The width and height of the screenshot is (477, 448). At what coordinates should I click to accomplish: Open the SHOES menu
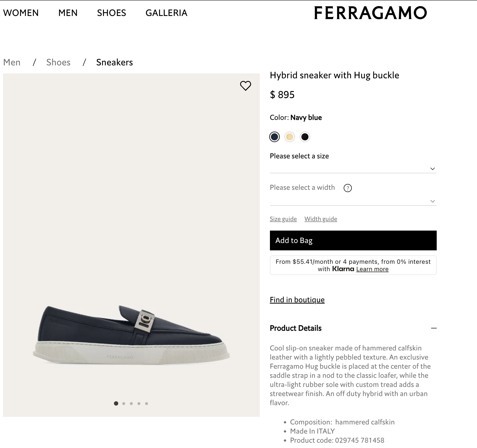(x=112, y=13)
